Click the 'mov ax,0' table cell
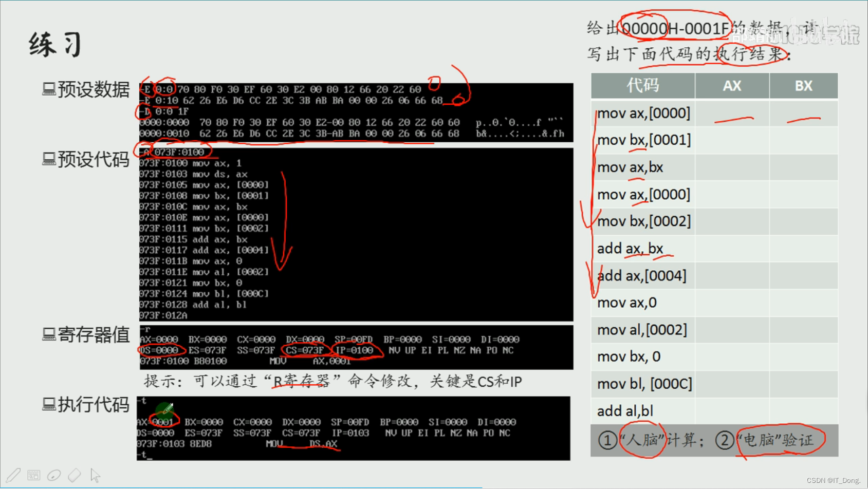This screenshot has height=489, width=868. click(643, 303)
